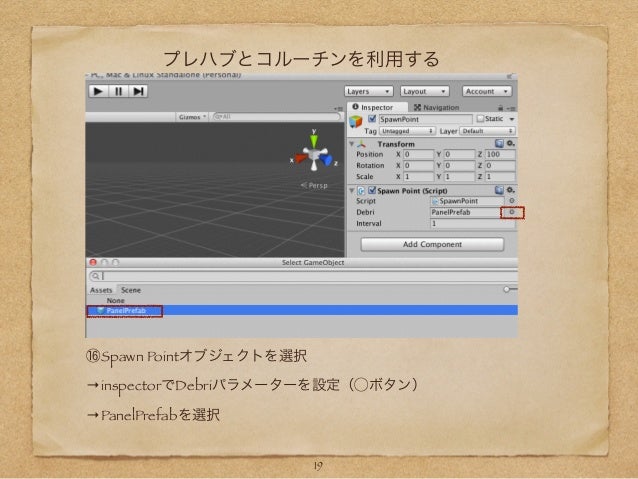638x479 pixels.
Task: Click the Interval value field
Action: pos(473,223)
